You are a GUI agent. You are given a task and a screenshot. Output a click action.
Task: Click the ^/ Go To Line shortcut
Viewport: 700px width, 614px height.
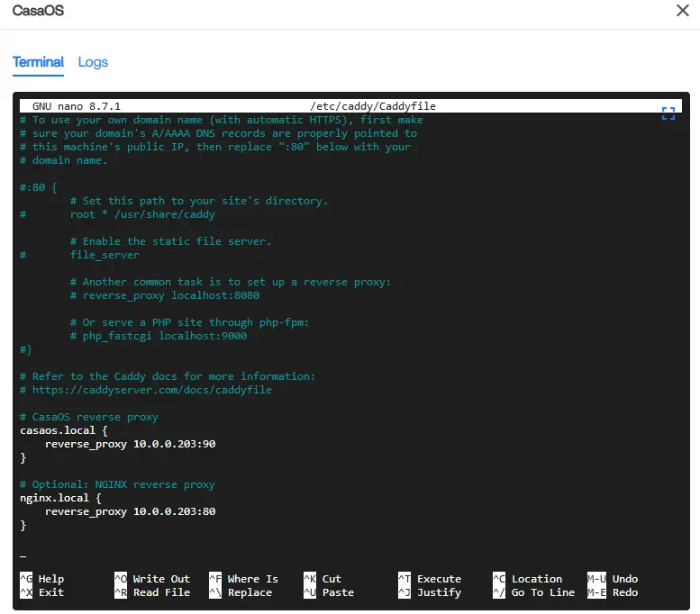(534, 592)
